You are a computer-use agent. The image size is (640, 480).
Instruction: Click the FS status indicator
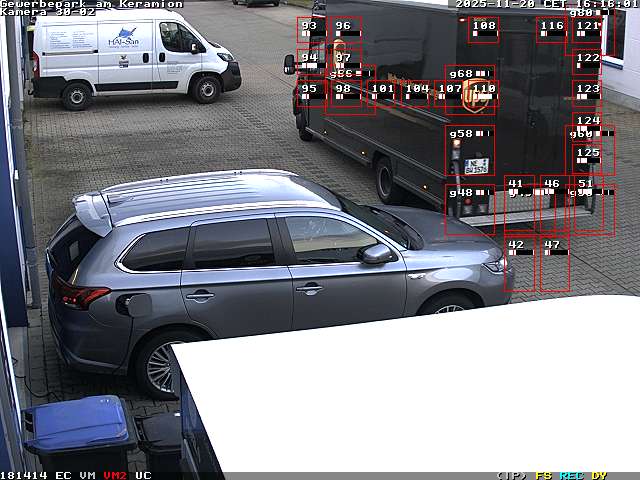(x=543, y=475)
